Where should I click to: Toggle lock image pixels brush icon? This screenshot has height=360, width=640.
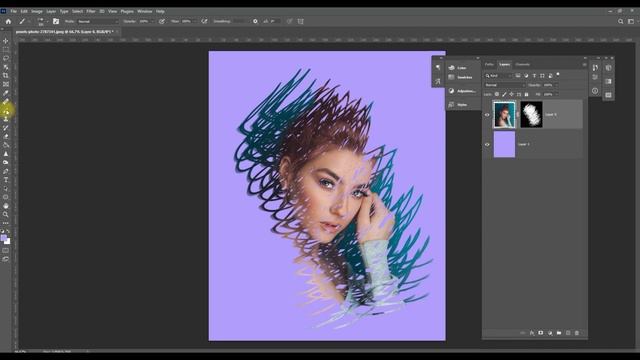point(504,94)
